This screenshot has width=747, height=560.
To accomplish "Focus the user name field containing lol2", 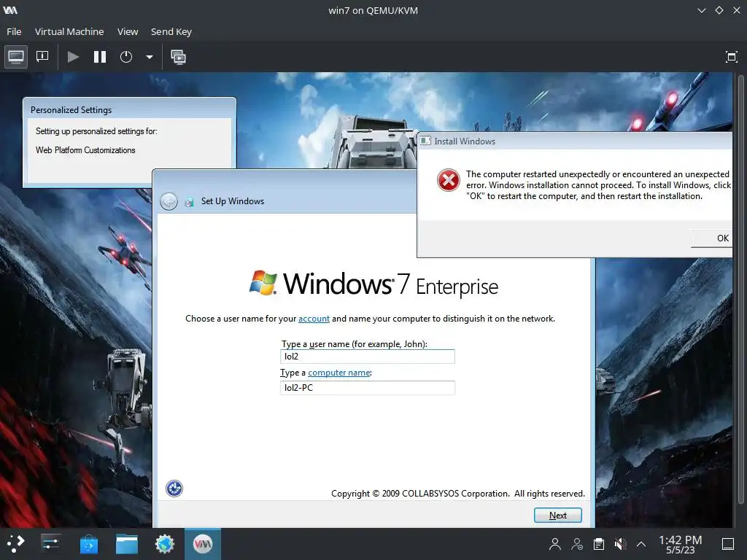I will pos(368,357).
